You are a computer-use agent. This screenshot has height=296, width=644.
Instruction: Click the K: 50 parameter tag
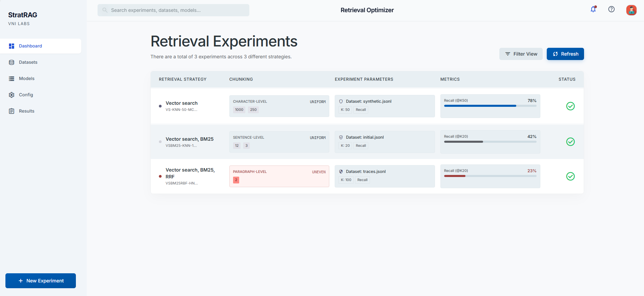345,110
